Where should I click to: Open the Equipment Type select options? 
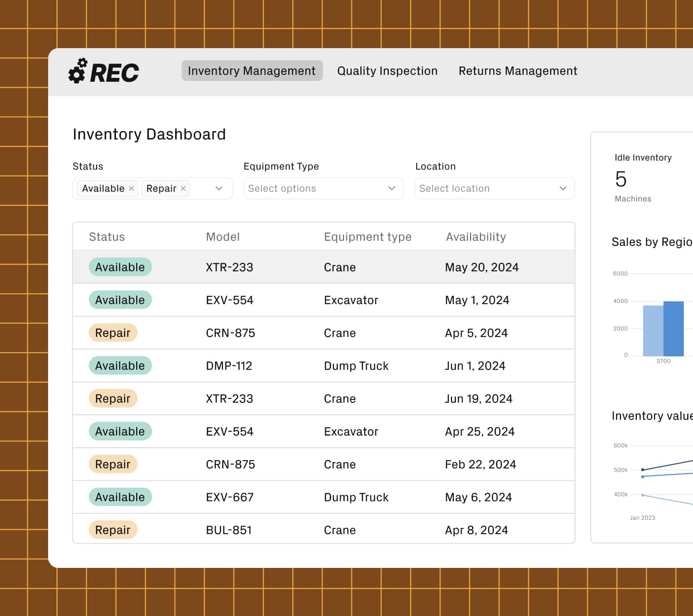[323, 188]
